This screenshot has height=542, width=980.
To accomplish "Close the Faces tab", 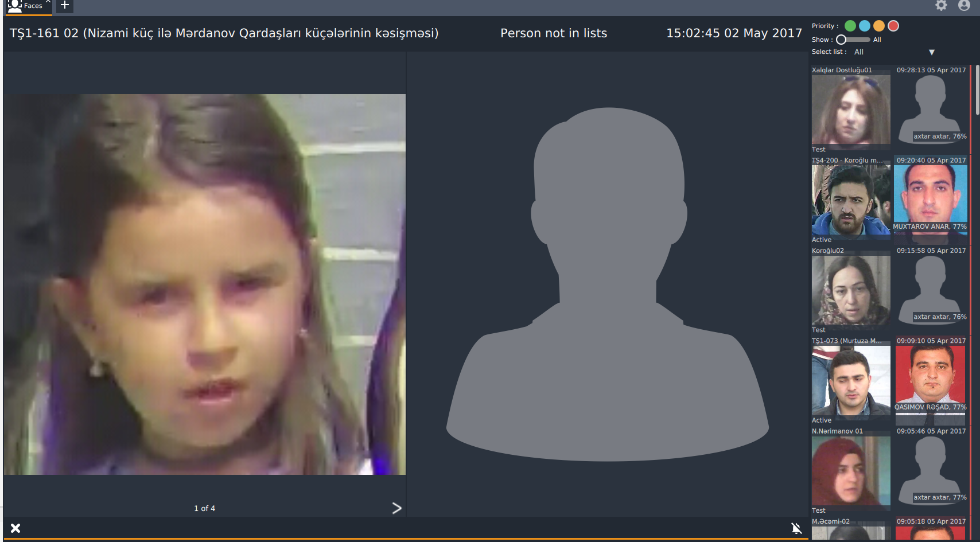I will (x=48, y=2).
